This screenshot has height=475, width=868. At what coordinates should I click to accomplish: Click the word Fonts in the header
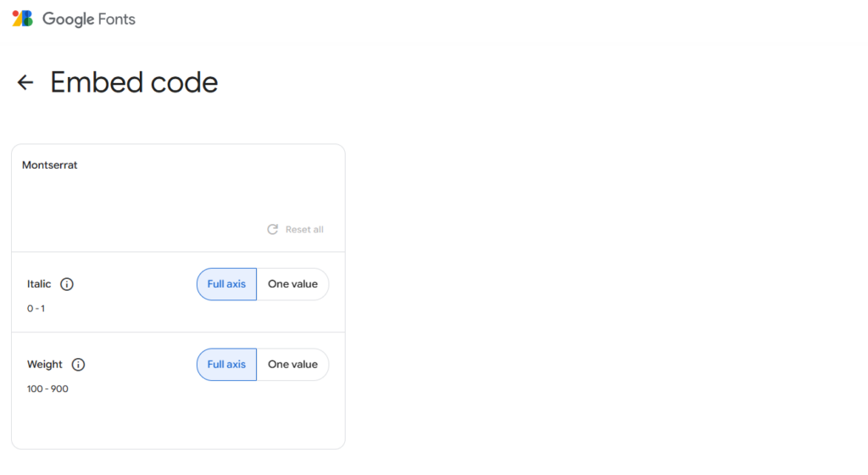[x=117, y=19]
